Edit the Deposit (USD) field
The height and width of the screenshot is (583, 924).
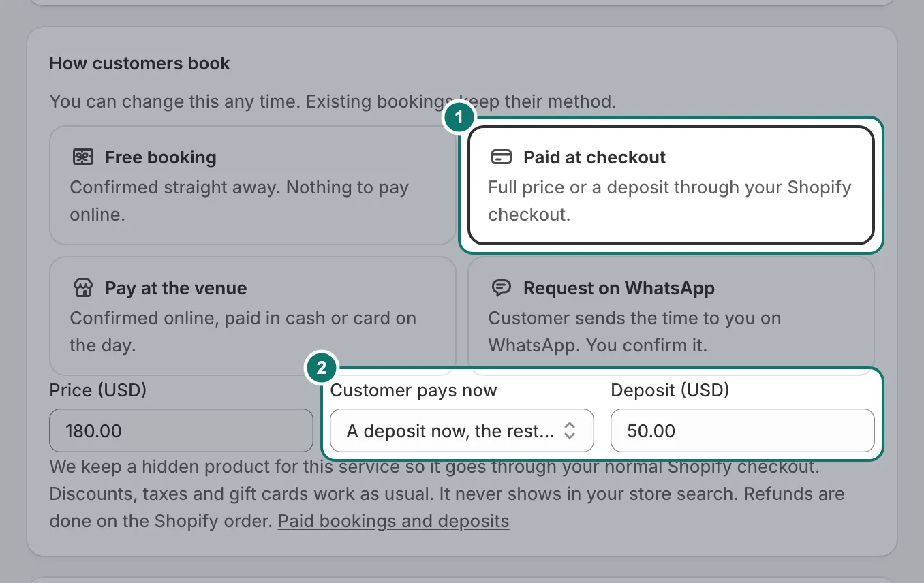[x=742, y=430]
